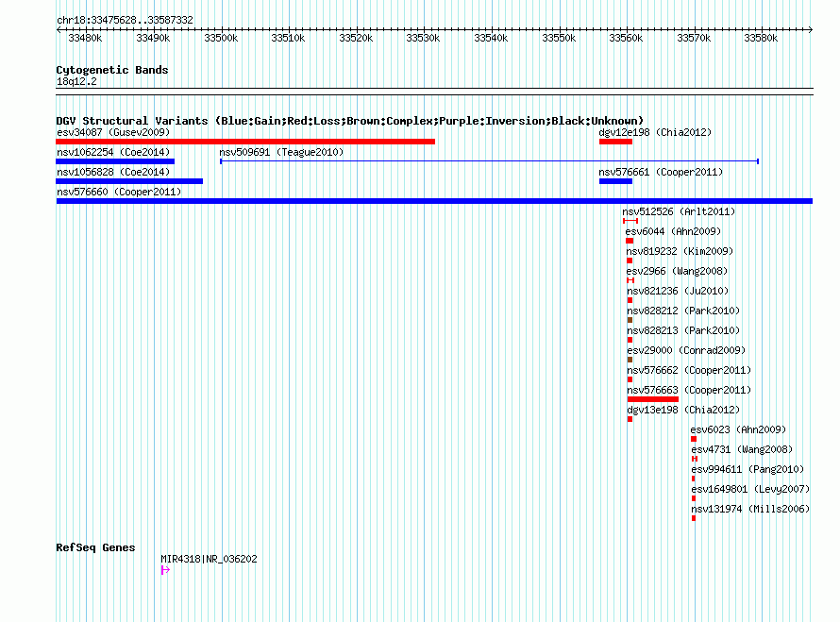
Task: Open esv2966 (Wang2008) variant label
Action: 677,271
